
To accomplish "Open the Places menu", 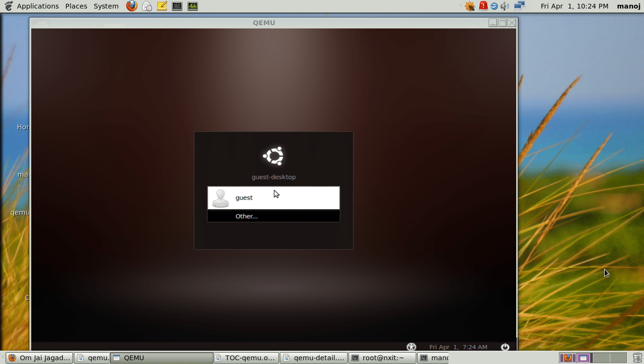I will coord(76,6).
